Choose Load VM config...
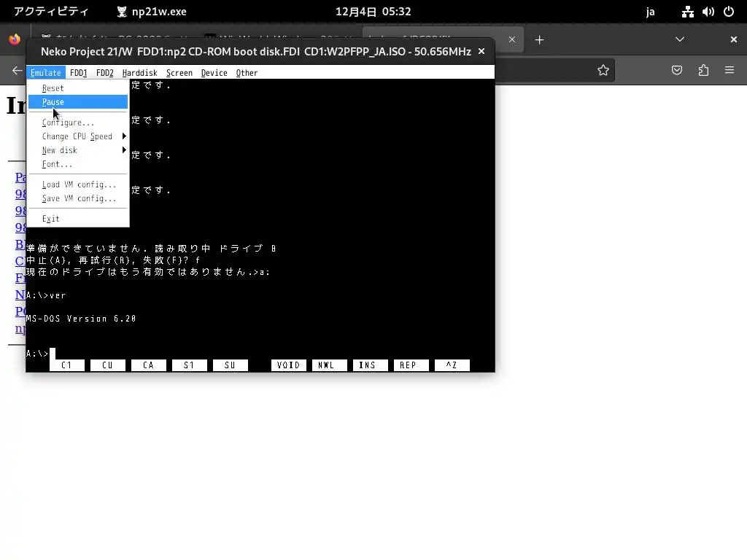This screenshot has height=560, width=747. (78, 184)
